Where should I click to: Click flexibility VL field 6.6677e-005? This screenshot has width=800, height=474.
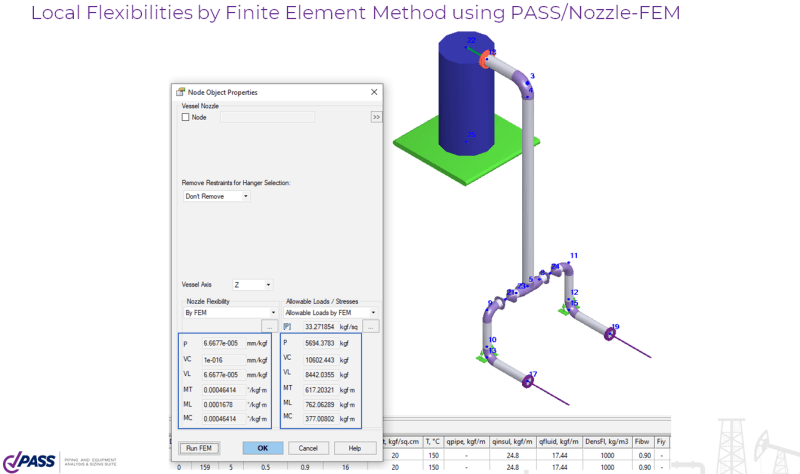pyautogui.click(x=224, y=375)
